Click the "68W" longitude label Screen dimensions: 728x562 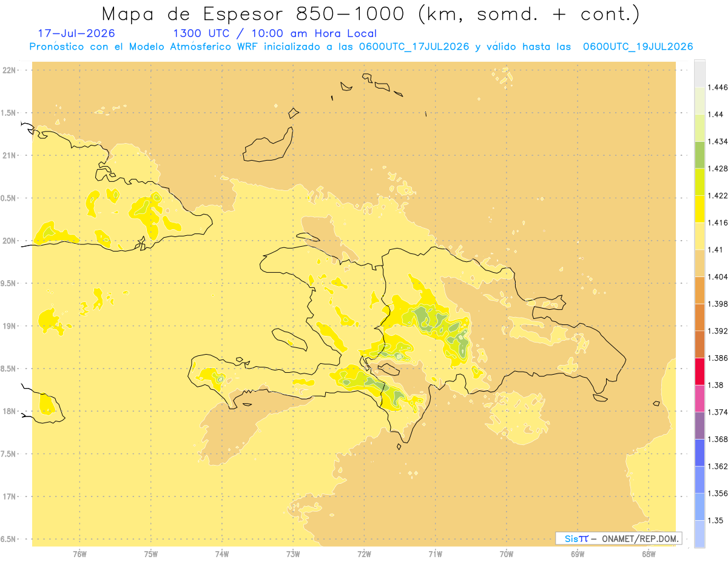click(x=649, y=554)
